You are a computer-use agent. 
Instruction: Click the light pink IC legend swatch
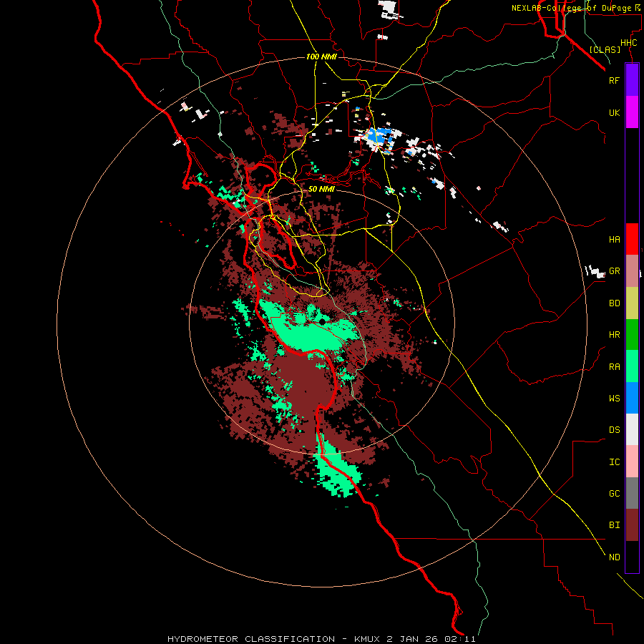tap(632, 462)
